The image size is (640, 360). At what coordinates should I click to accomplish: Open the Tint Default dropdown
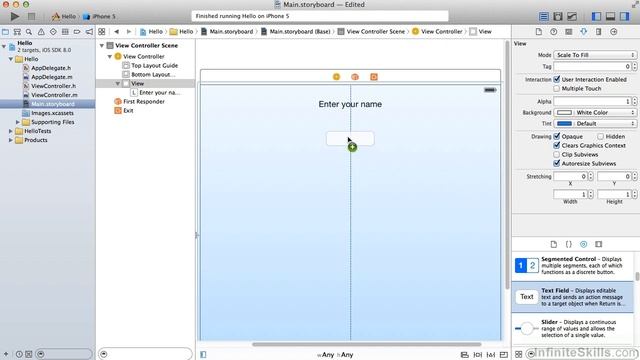pyautogui.click(x=606, y=123)
